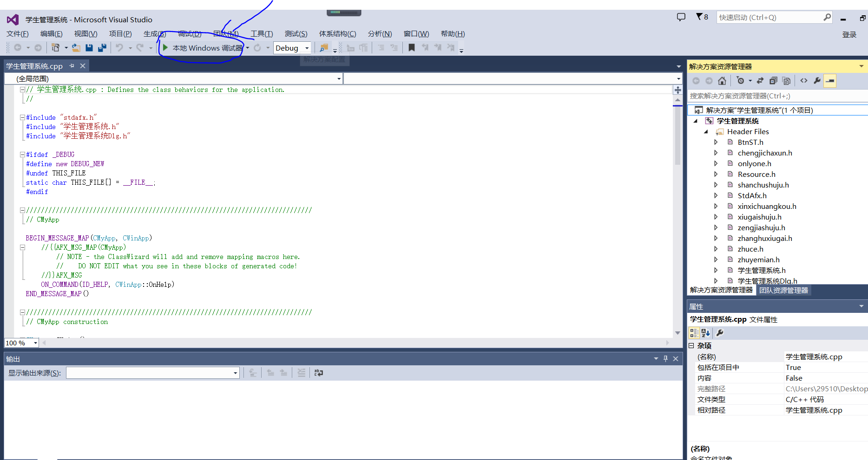
Task: Select xinxichuangkou.h in Solution Explorer
Action: coord(767,207)
